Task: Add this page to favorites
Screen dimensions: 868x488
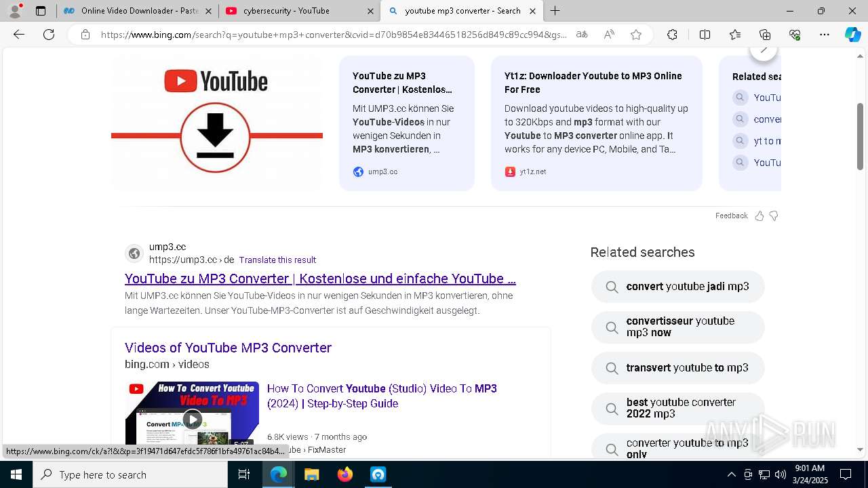Action: [636, 35]
